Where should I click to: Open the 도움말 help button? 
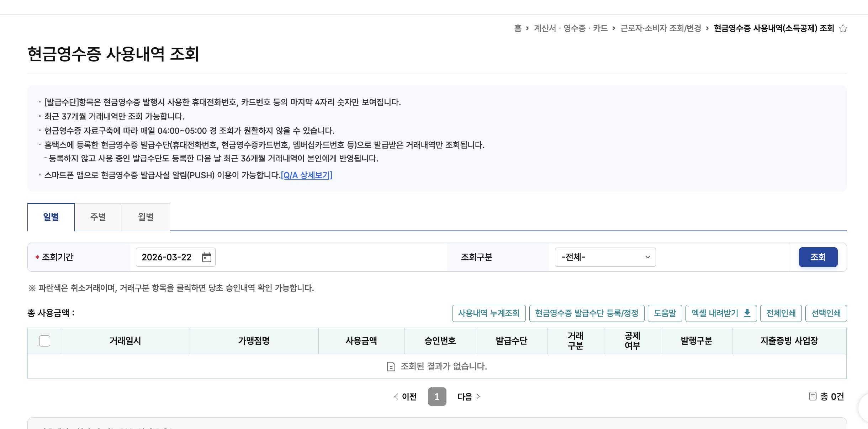click(x=665, y=313)
